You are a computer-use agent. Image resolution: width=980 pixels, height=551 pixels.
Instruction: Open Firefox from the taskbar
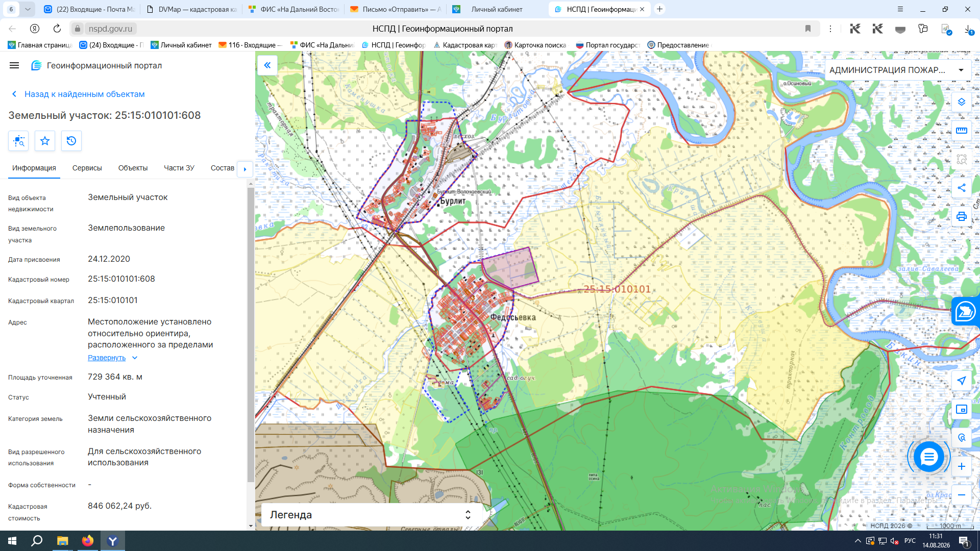(x=88, y=541)
